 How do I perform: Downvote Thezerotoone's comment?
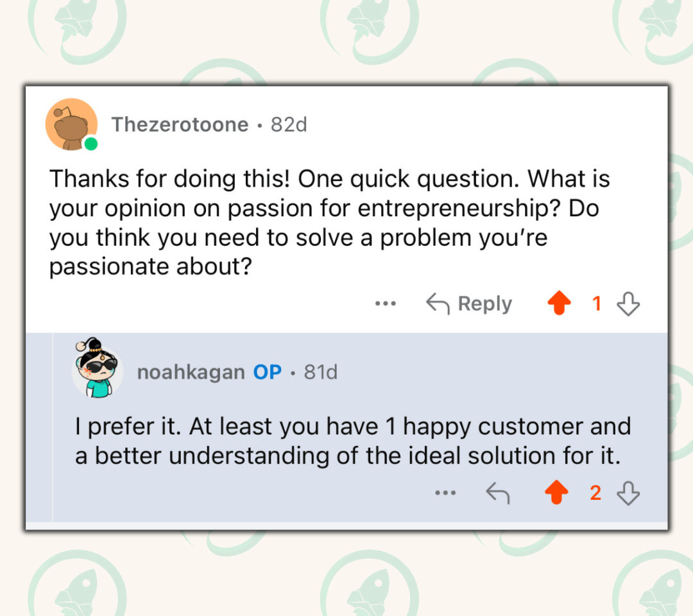(628, 304)
